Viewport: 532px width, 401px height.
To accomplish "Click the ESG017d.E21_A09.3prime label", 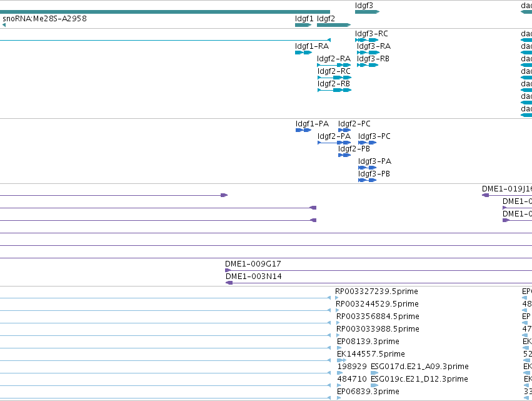I will tap(419, 367).
